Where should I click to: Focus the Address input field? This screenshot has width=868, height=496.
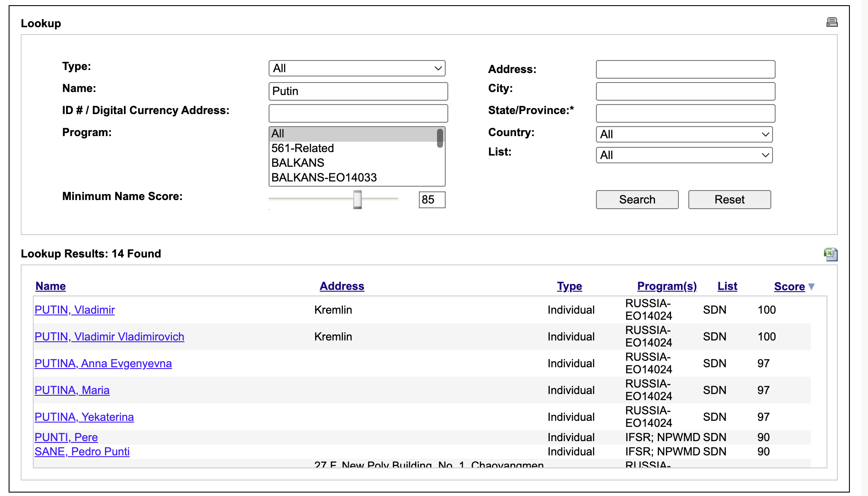pyautogui.click(x=685, y=69)
